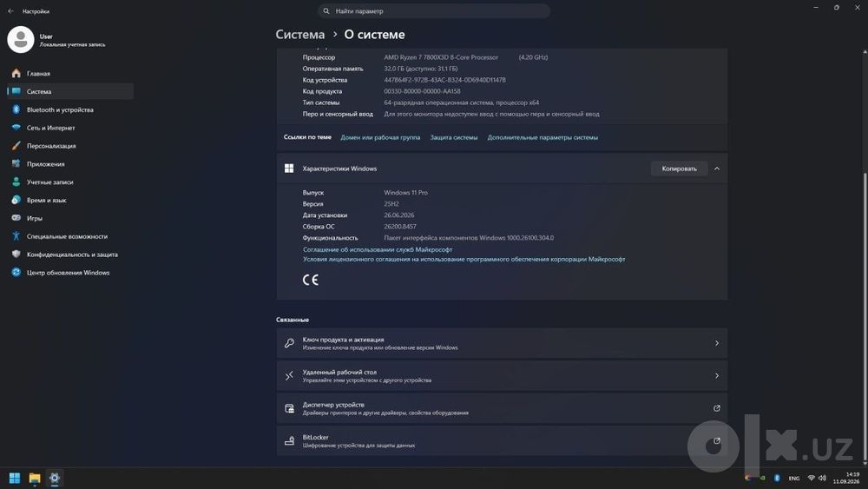The height and width of the screenshot is (489, 868).
Task: Click the Wi-Fi network tray icon
Action: click(811, 478)
